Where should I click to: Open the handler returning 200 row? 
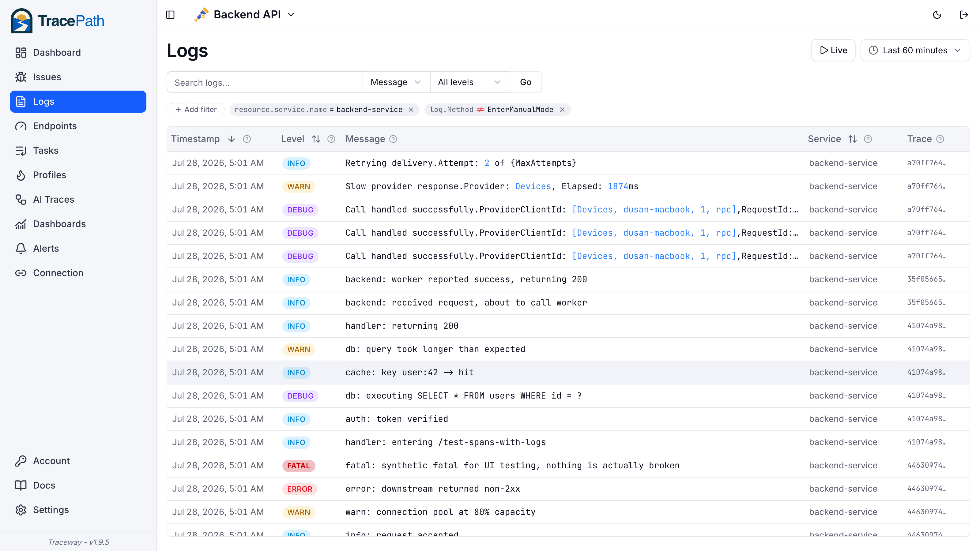tap(568, 326)
